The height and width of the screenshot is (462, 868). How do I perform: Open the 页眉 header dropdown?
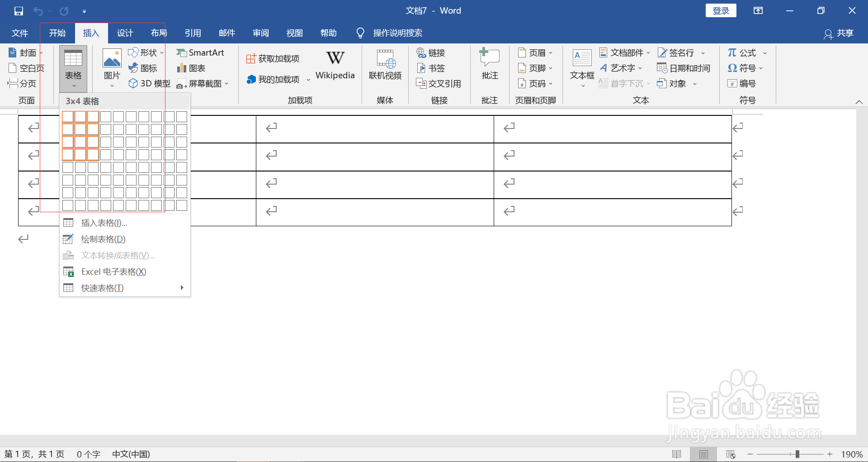[535, 53]
